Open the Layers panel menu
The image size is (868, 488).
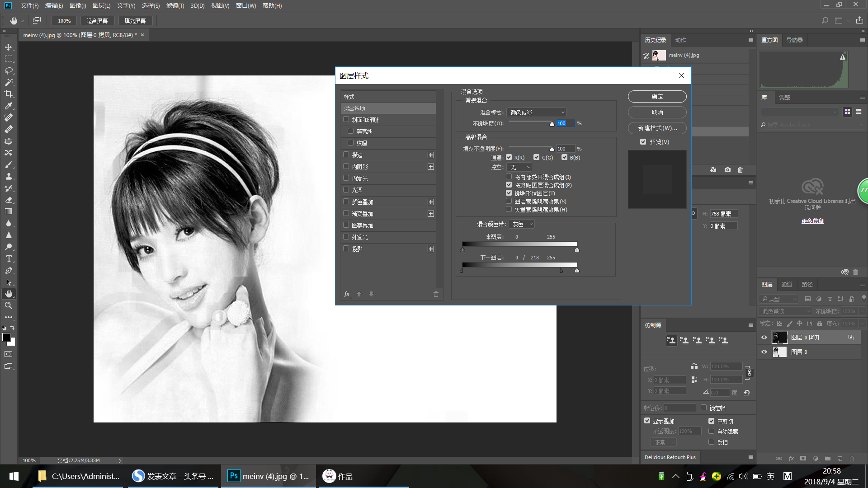coord(862,285)
